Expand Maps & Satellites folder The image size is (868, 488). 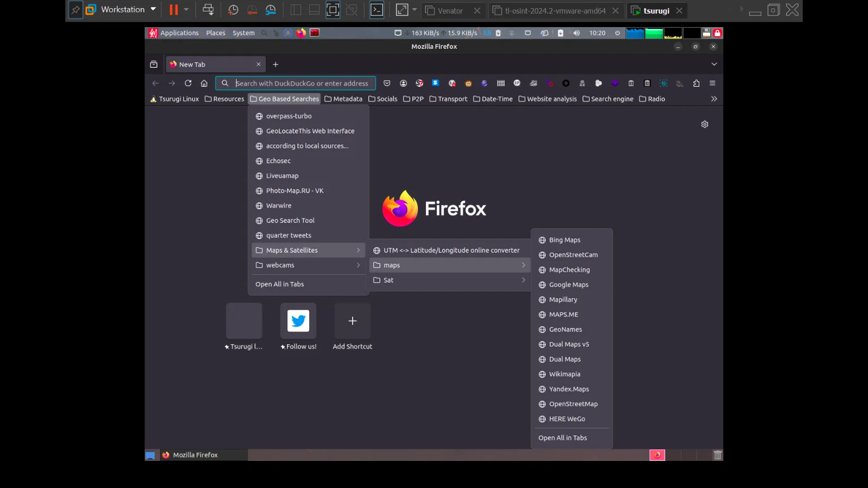coord(309,251)
